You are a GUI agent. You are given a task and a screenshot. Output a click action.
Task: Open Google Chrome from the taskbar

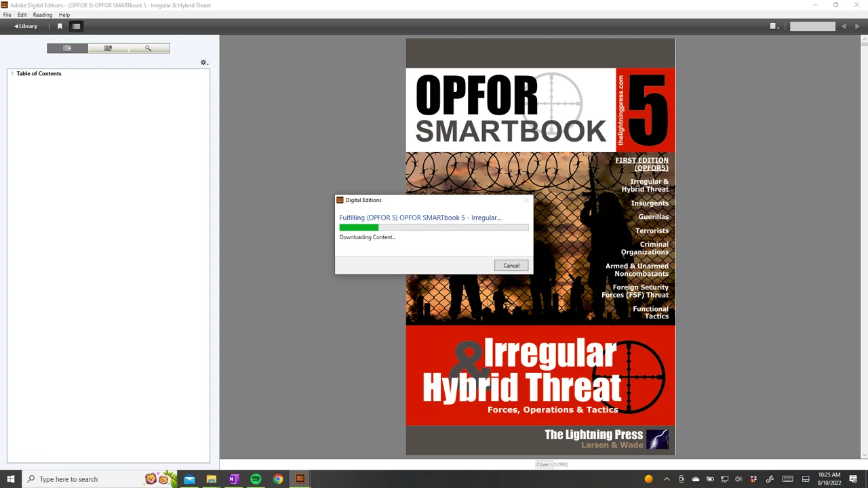[x=278, y=479]
